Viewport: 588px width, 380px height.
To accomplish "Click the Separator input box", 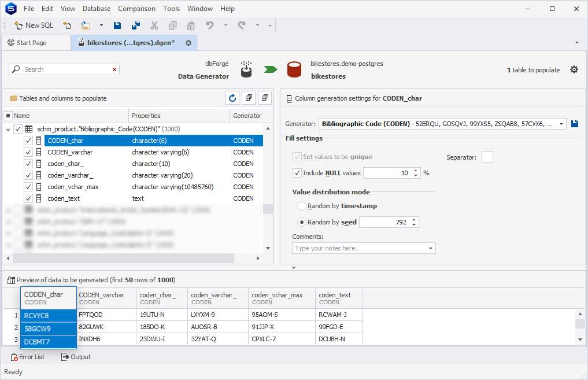I will coord(487,157).
